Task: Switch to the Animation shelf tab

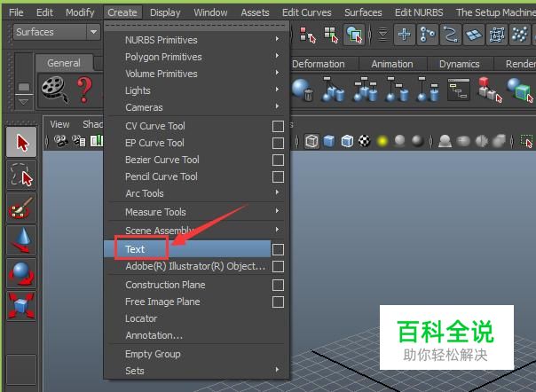Action: tap(392, 64)
